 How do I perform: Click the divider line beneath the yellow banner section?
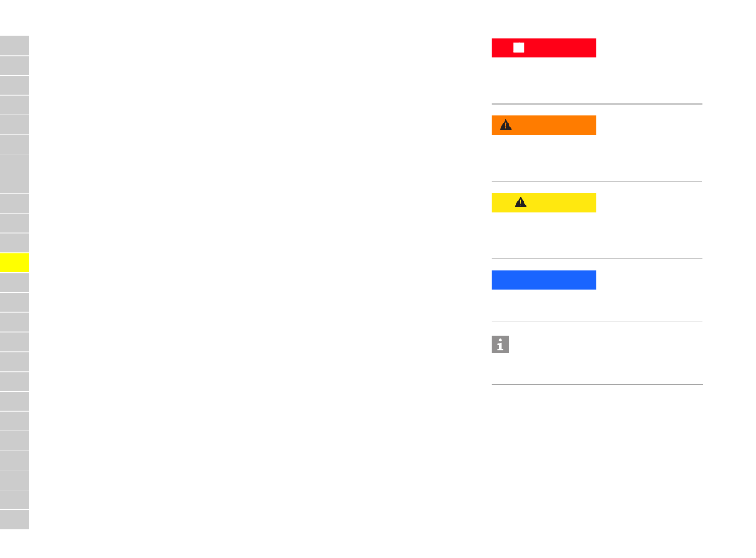[597, 259]
